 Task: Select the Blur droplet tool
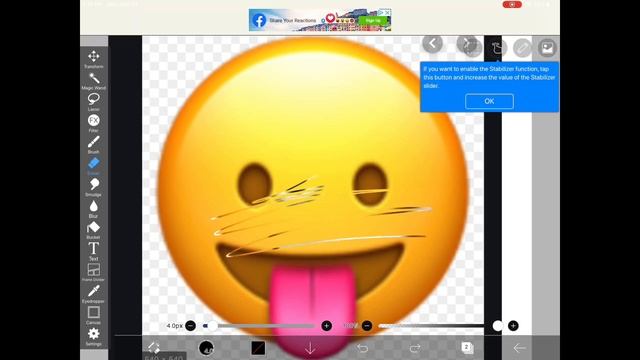click(93, 209)
